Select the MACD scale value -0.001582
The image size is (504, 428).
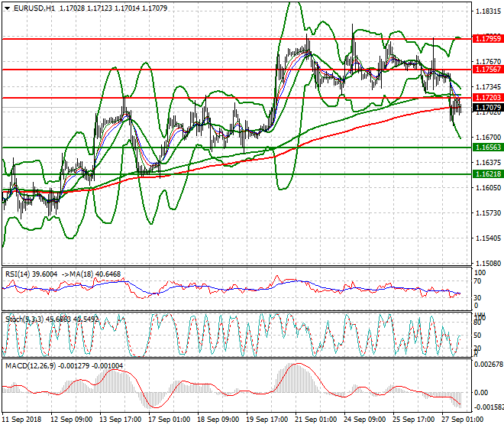[489, 407]
